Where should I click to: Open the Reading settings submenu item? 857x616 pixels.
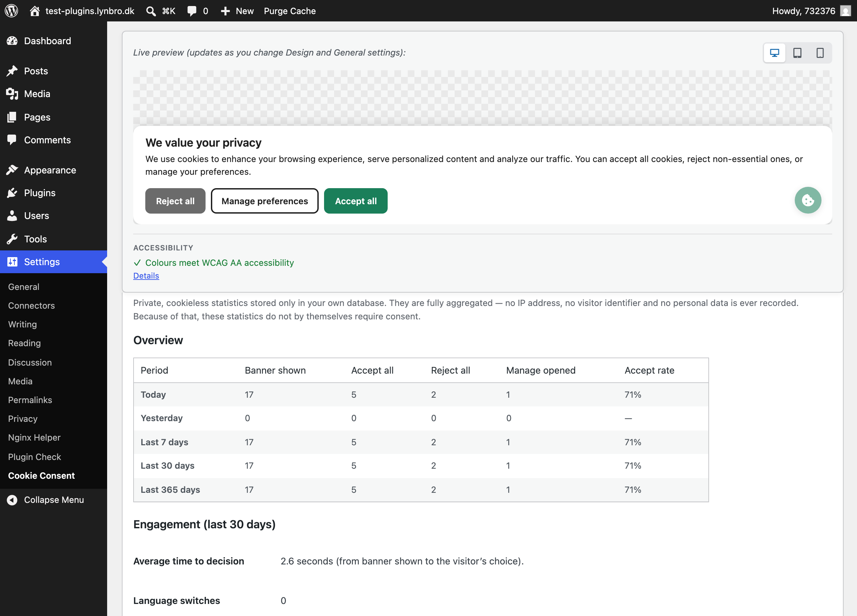pyautogui.click(x=24, y=343)
